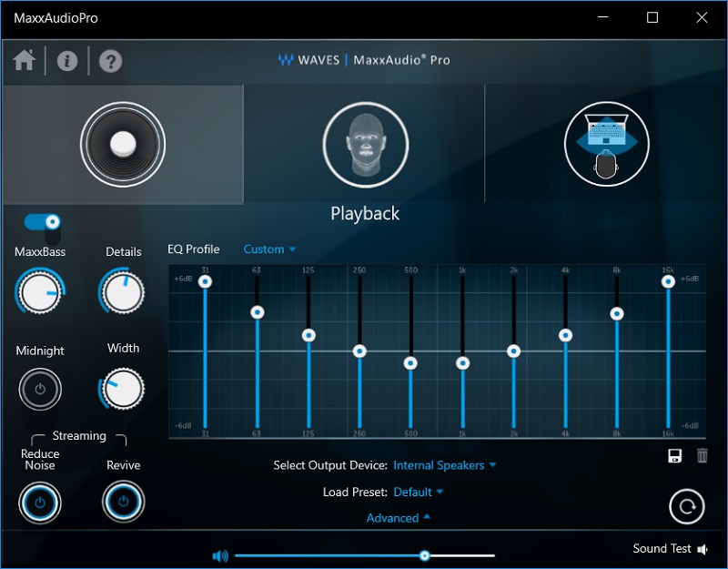Toggle the MaxxAudio main on/off switch
728x569 pixels.
[x=42, y=222]
